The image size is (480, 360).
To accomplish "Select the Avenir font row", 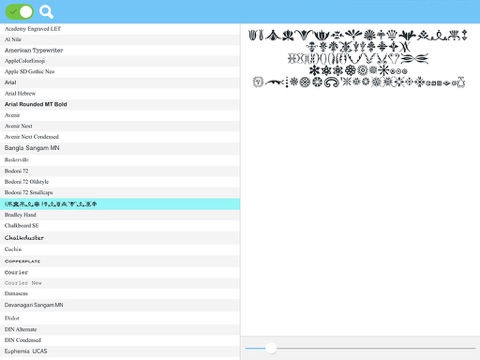I will (120, 115).
